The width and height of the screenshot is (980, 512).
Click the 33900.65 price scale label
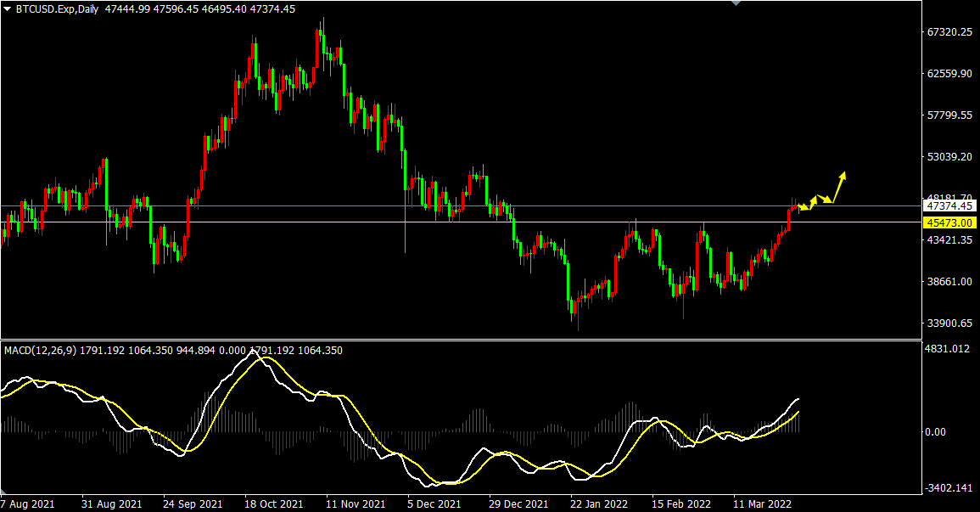point(949,324)
